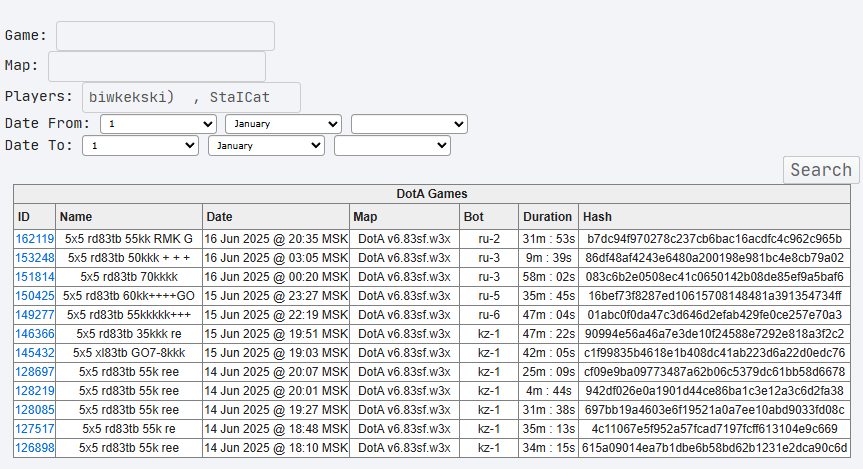The image size is (863, 469).
Task: Click the Hash column header
Action: coord(714,217)
